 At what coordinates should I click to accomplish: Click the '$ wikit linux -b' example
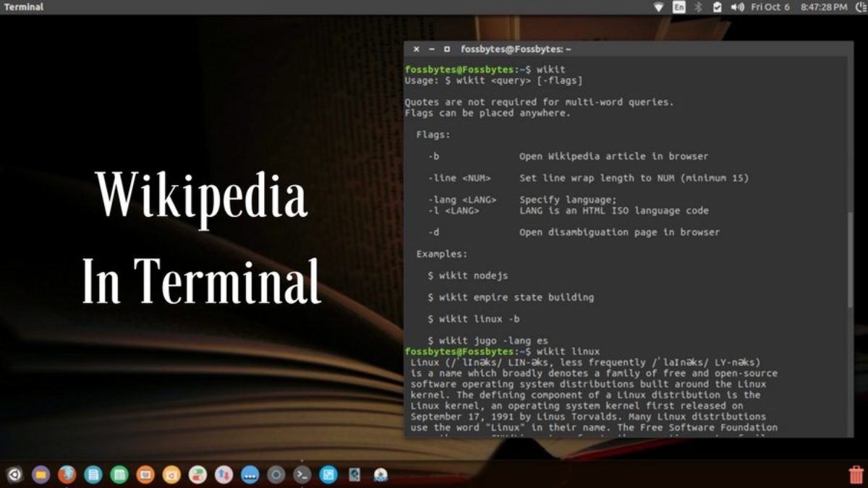[x=474, y=319]
